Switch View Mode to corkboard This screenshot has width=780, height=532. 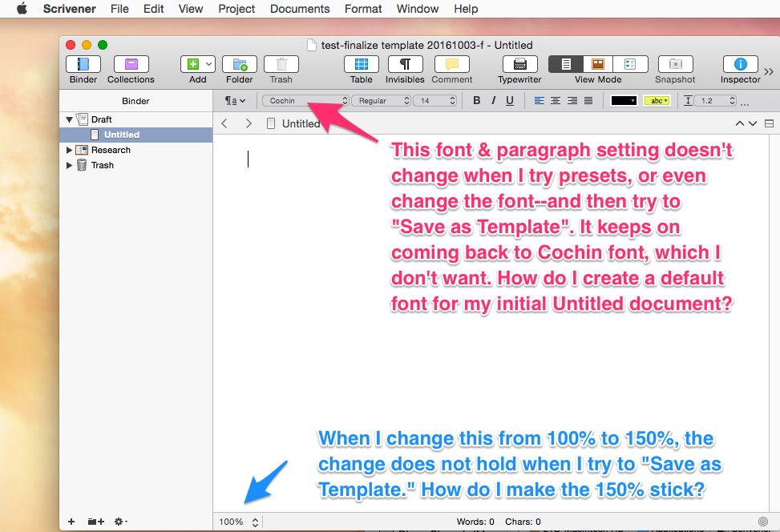click(597, 63)
